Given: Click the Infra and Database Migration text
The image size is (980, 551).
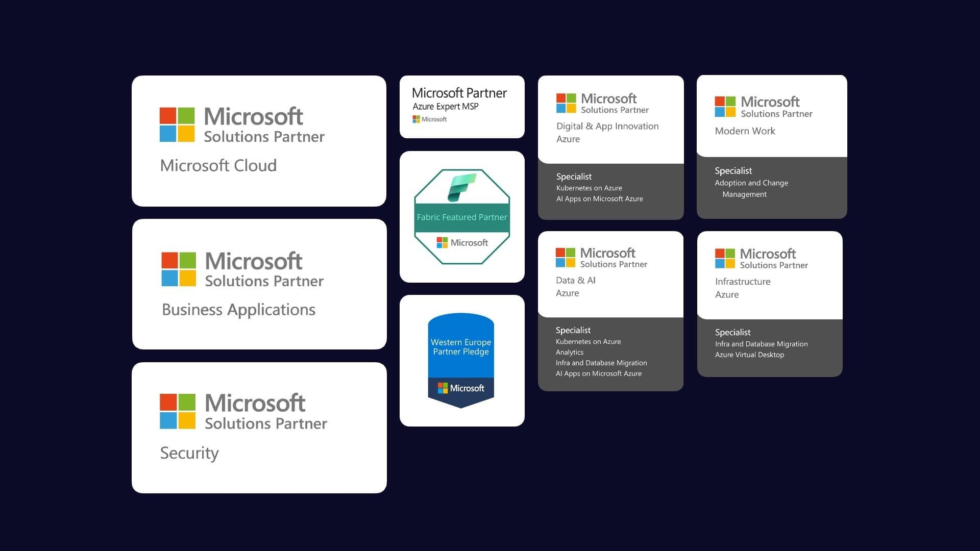Looking at the screenshot, I should tap(601, 363).
